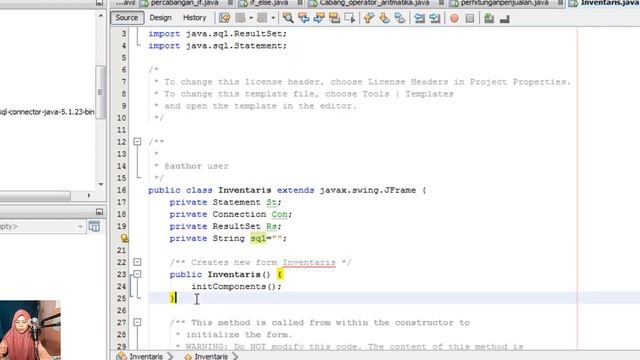
Task: Open perhitunganpenjualan.java editor tab
Action: [x=504, y=3]
